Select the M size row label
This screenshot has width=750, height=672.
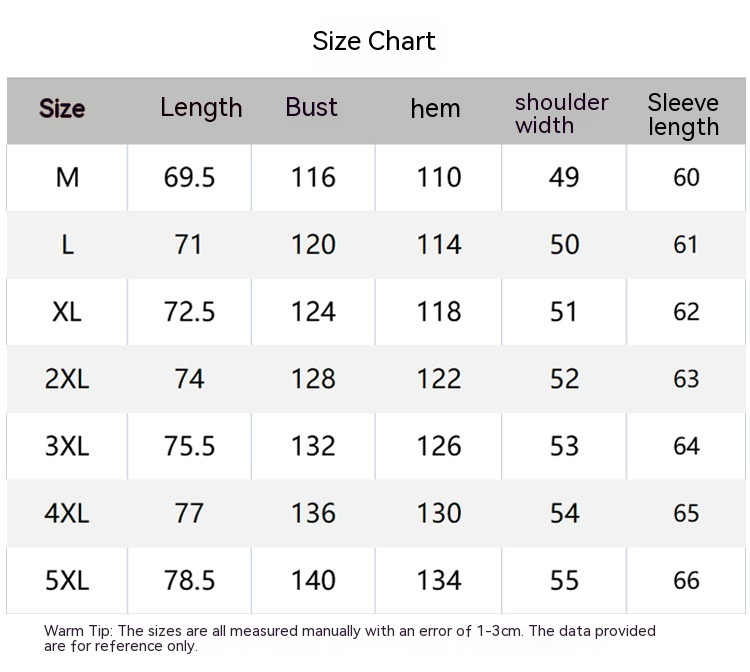(x=67, y=178)
